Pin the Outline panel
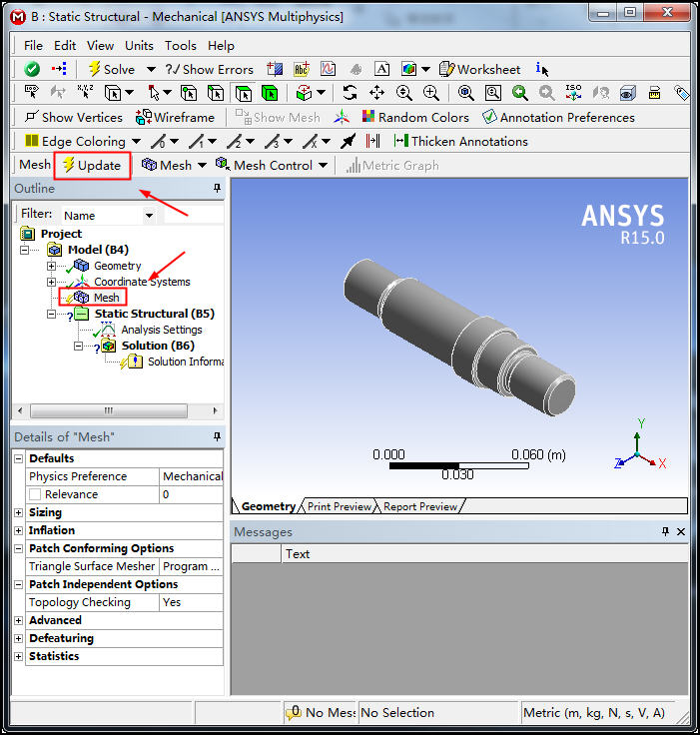 point(217,189)
